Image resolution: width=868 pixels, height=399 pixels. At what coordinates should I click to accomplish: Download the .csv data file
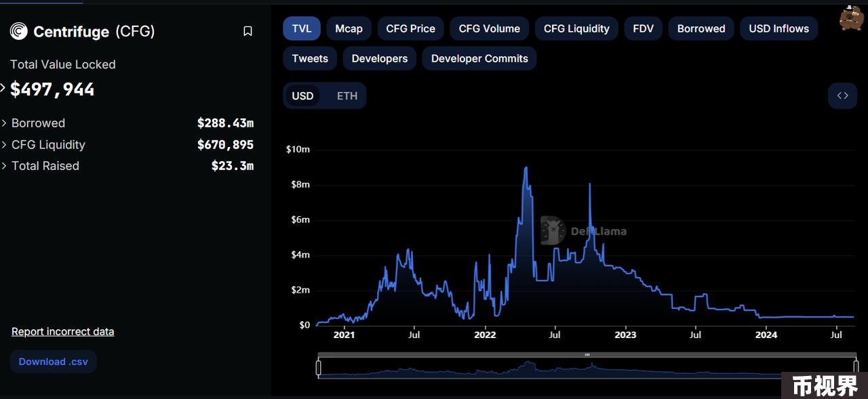[54, 362]
